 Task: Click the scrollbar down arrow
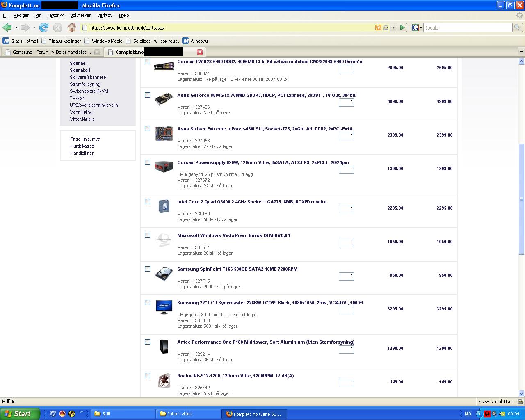pos(521,393)
